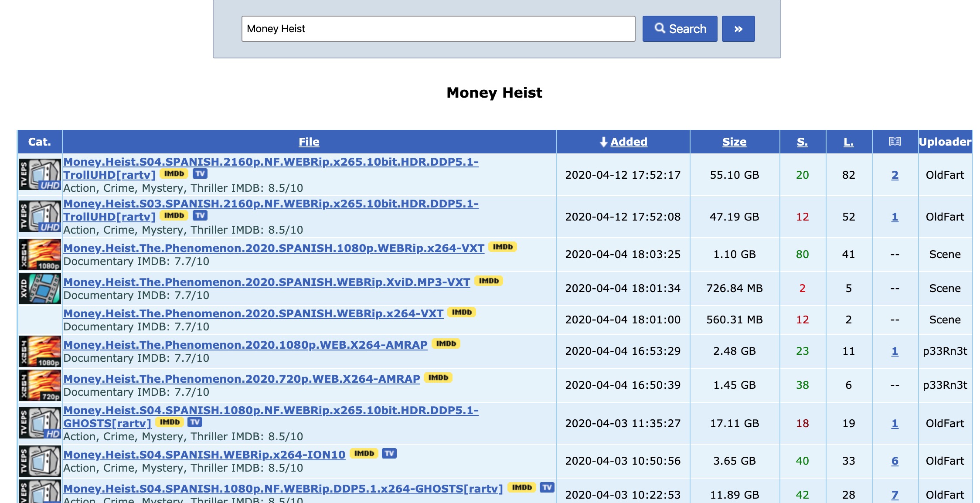Viewport: 980px width, 503px height.
Task: Click the x264 1080p category icon for Phenomenon 1080p VXT
Action: (x=40, y=255)
